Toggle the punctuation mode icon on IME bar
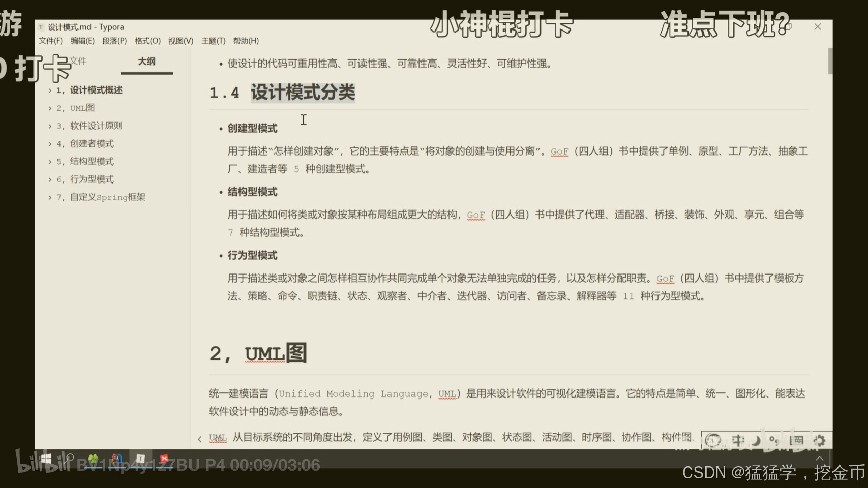 774,440
